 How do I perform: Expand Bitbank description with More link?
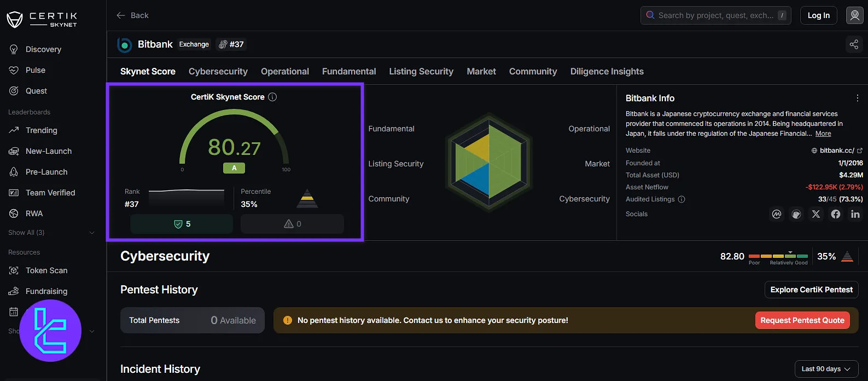(823, 134)
